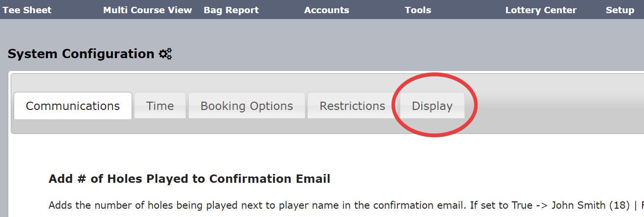
Task: Switch to the Restrictions tab
Action: pyautogui.click(x=352, y=106)
